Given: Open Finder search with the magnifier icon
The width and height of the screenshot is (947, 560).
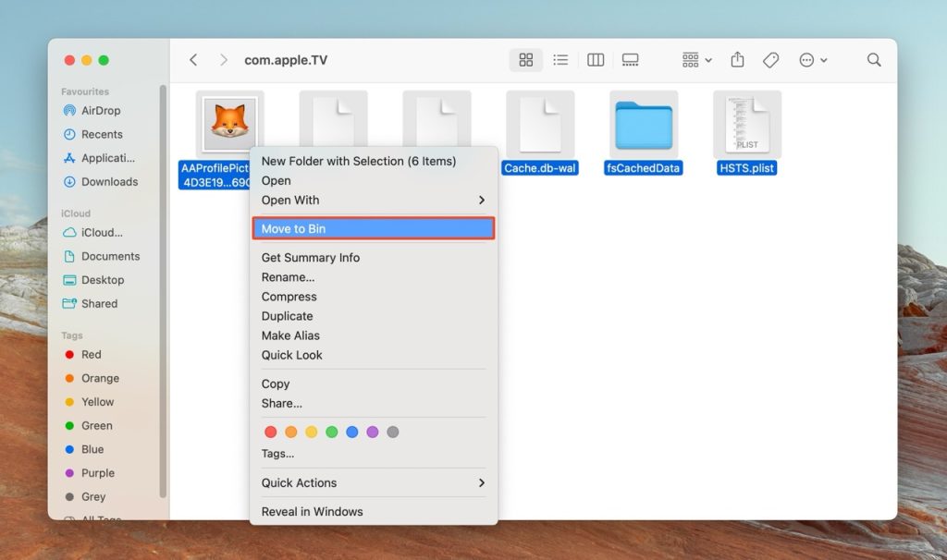Looking at the screenshot, I should 873,59.
